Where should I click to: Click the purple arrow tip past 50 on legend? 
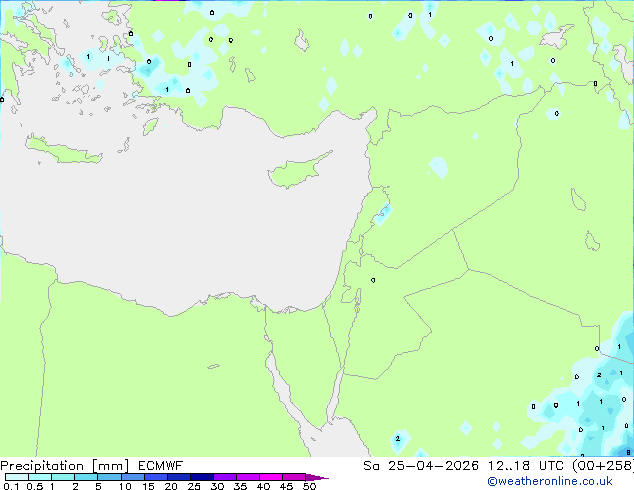[317, 477]
